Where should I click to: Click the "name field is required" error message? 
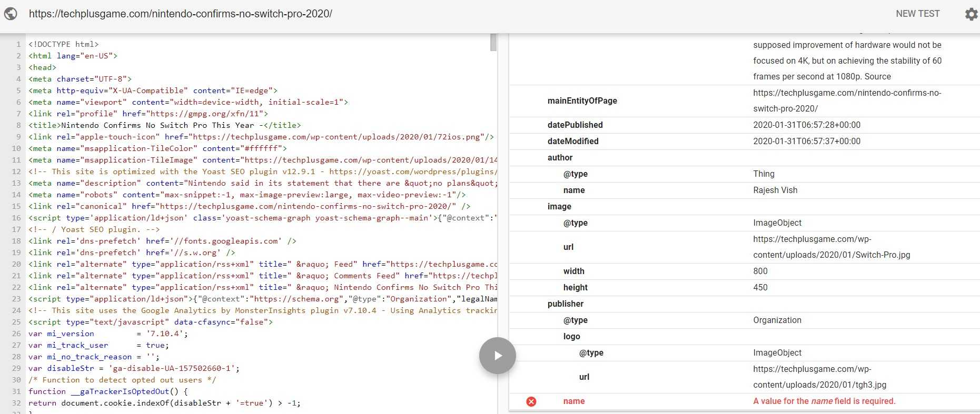pyautogui.click(x=824, y=401)
